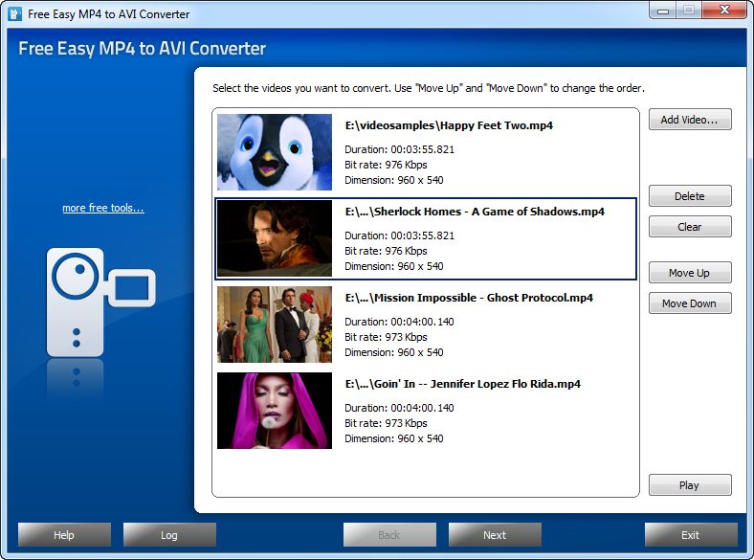Click Mission Impossible's Duration 00:04:00.140

point(399,322)
